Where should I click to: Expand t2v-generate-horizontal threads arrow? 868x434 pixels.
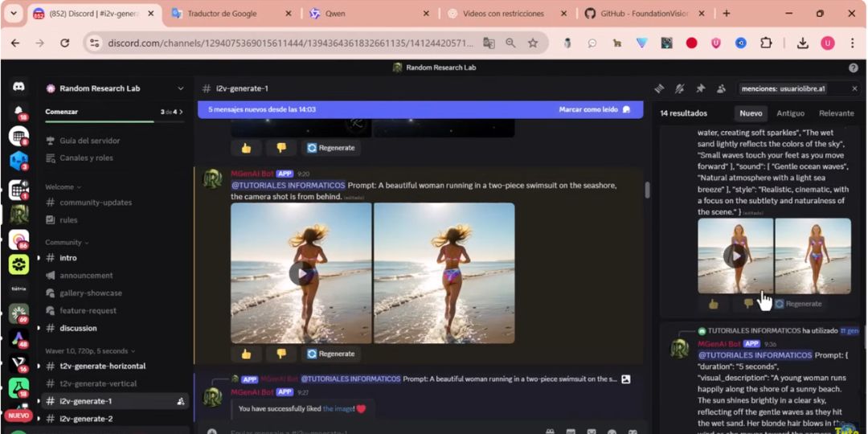[39, 366]
